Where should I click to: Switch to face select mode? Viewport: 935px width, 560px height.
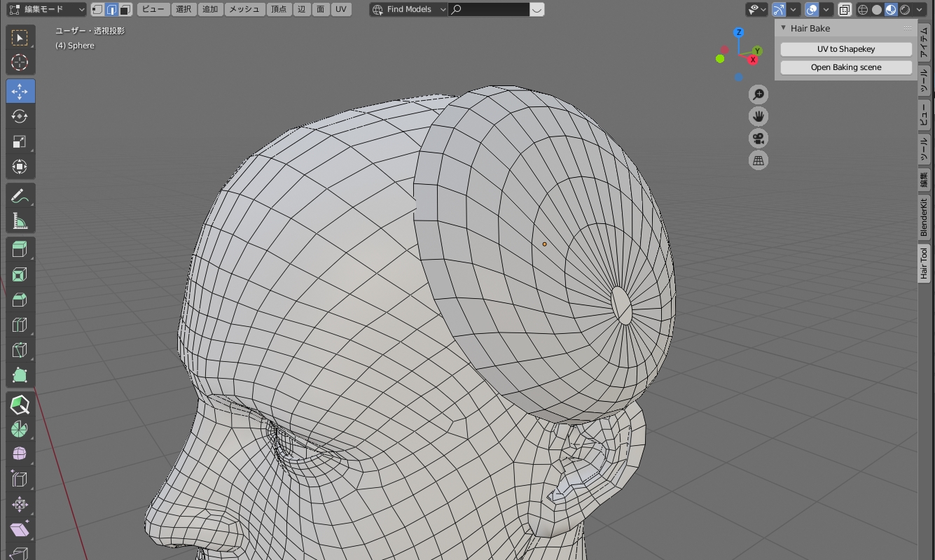coord(125,10)
